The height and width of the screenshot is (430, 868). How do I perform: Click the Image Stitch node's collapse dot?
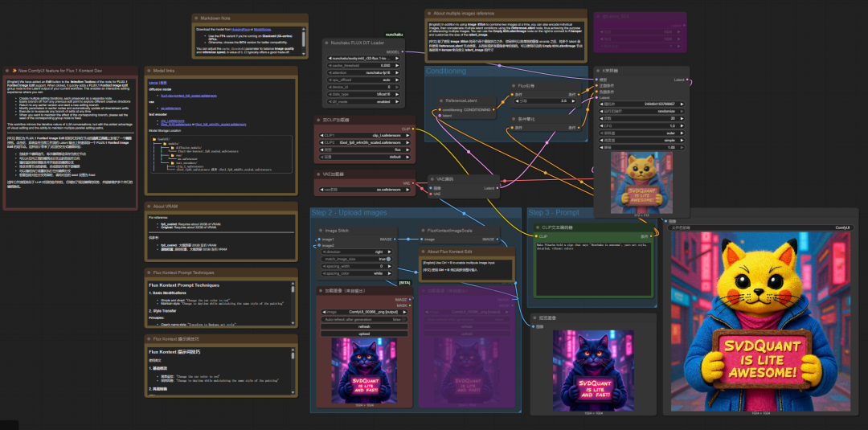[x=319, y=230]
